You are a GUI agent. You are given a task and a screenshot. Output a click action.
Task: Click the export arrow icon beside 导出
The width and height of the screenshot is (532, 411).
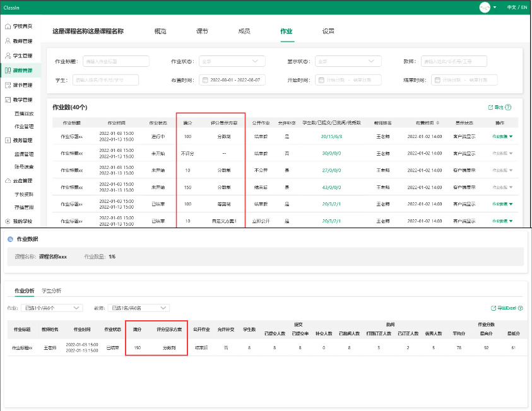490,107
